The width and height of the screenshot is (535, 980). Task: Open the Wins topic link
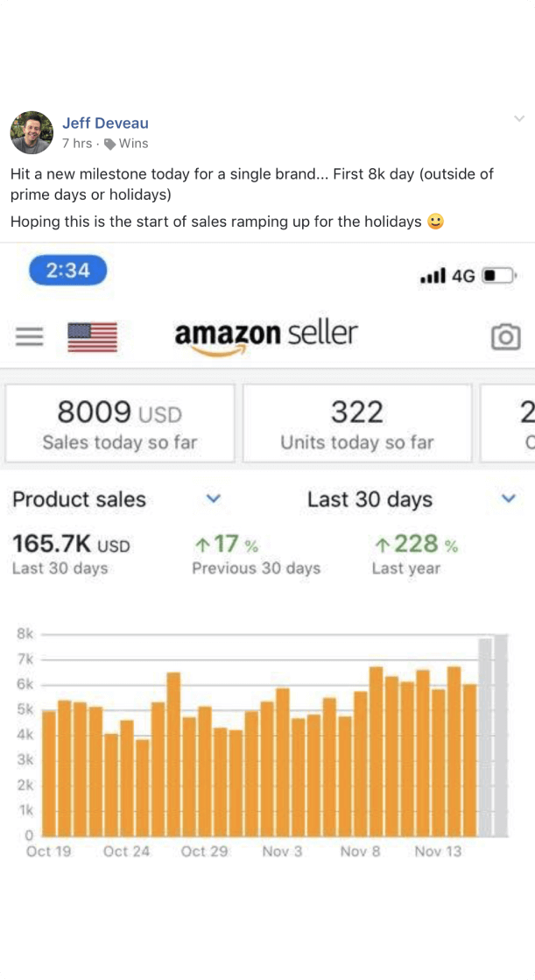(133, 144)
